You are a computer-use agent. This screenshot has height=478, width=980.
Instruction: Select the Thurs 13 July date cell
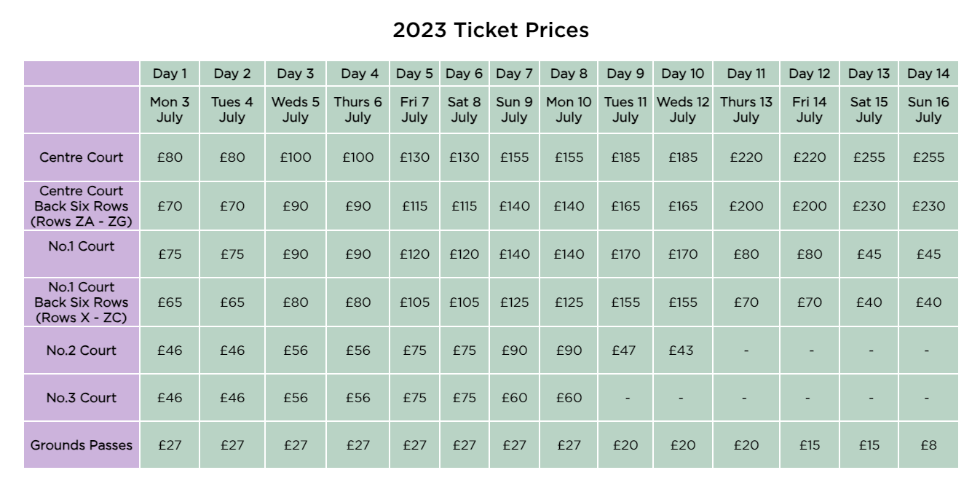point(746,109)
